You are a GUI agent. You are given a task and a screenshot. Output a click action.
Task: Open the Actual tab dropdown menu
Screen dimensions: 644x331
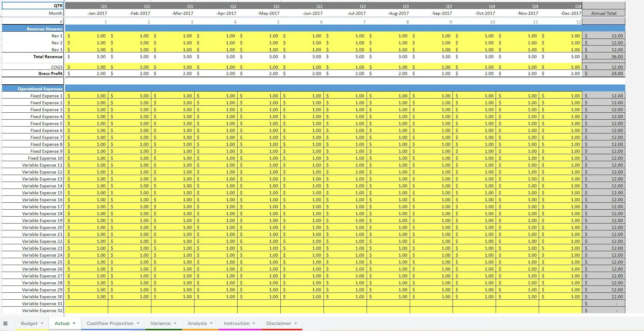pos(74,323)
